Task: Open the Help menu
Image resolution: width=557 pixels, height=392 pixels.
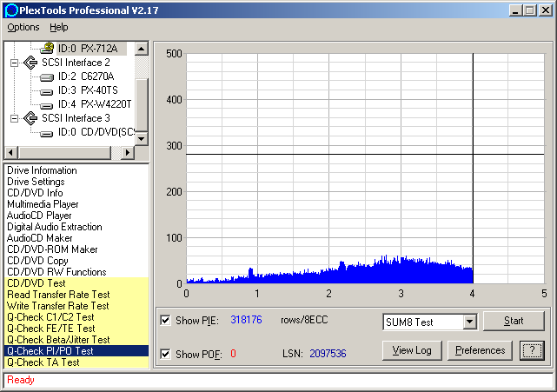Action: pos(59,27)
